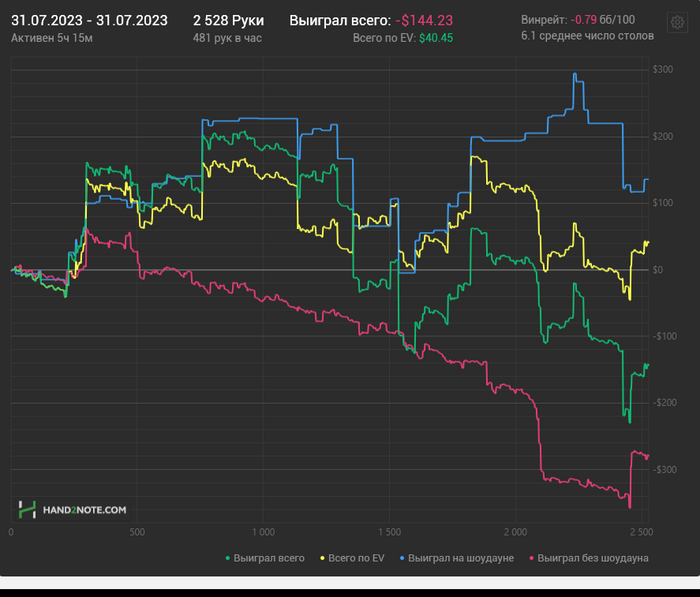Click the $0 y-axis label
Viewport: 700px width, 597px height.
point(658,270)
